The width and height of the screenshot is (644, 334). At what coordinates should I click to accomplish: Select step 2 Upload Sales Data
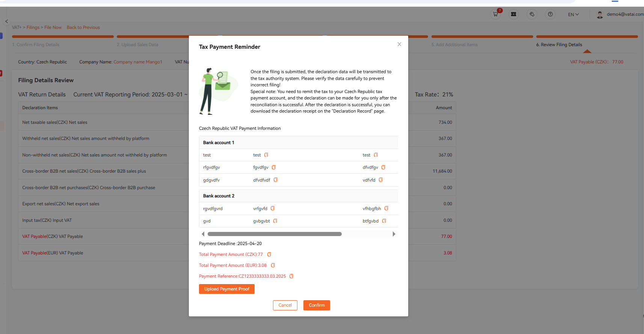(x=137, y=45)
